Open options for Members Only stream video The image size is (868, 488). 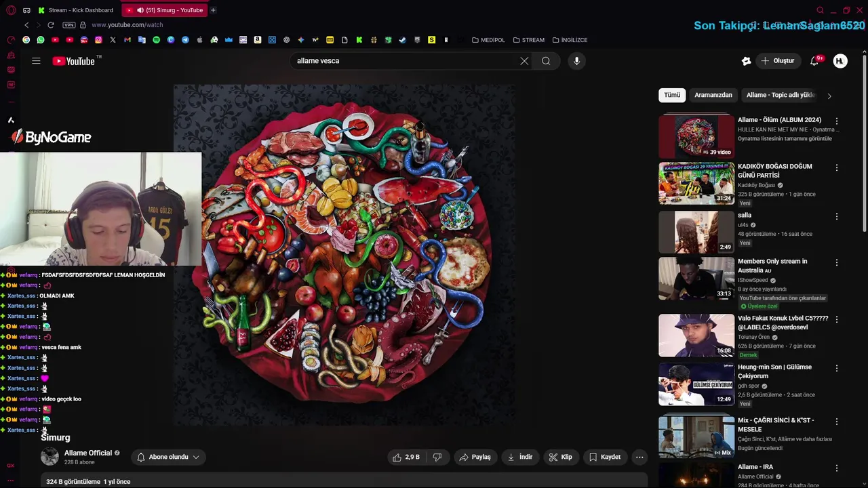837,262
